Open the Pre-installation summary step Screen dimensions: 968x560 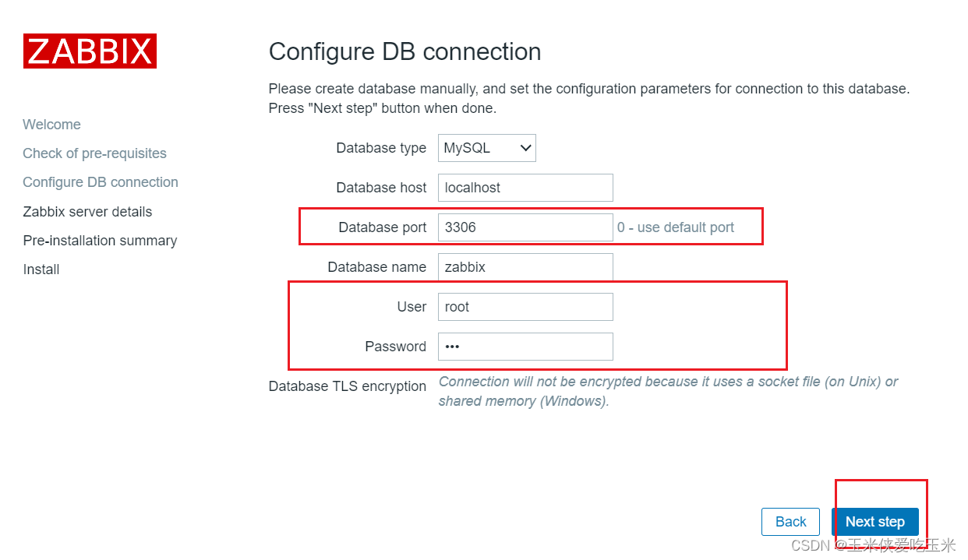point(100,240)
